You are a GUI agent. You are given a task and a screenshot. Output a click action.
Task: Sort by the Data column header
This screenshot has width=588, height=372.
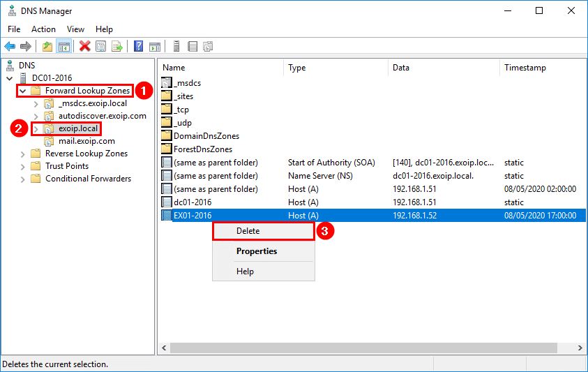click(444, 68)
